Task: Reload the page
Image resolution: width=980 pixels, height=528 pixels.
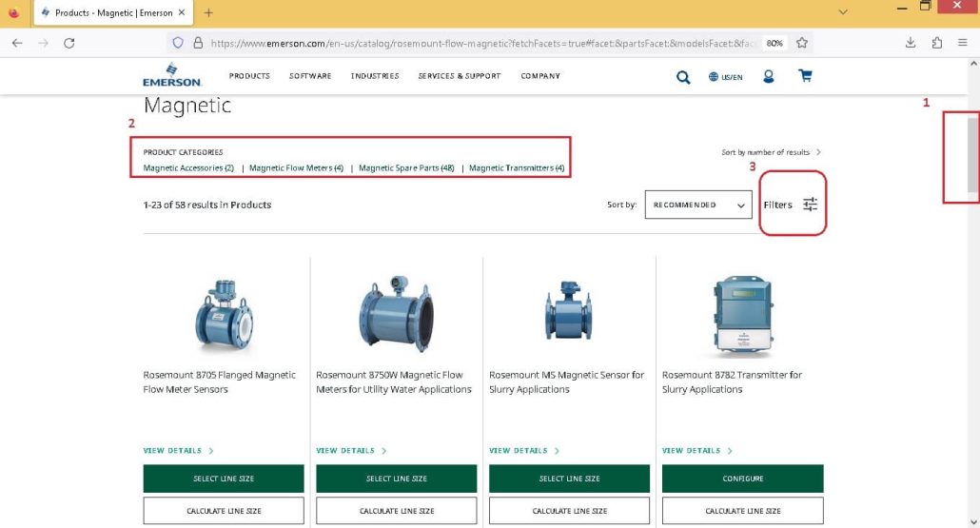Action: (x=69, y=43)
